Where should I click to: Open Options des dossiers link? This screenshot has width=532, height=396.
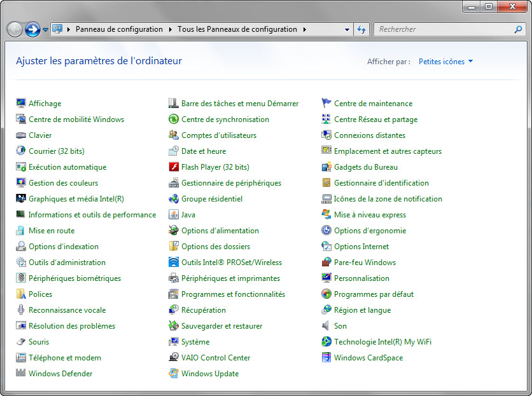tap(216, 247)
